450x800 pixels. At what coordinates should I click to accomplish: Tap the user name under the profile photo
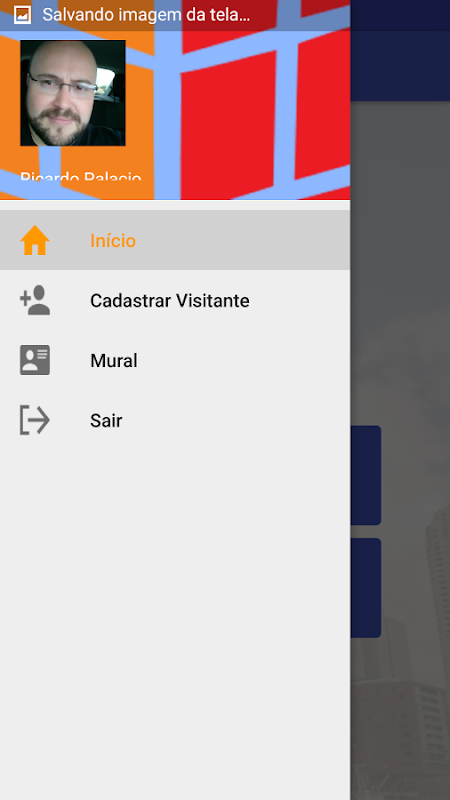(81, 176)
